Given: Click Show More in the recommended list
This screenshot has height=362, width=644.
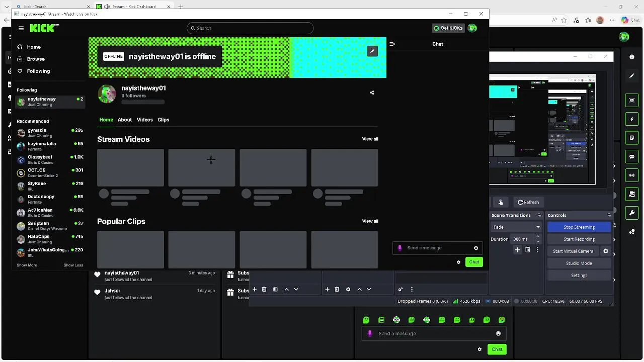Looking at the screenshot, I should (27, 265).
